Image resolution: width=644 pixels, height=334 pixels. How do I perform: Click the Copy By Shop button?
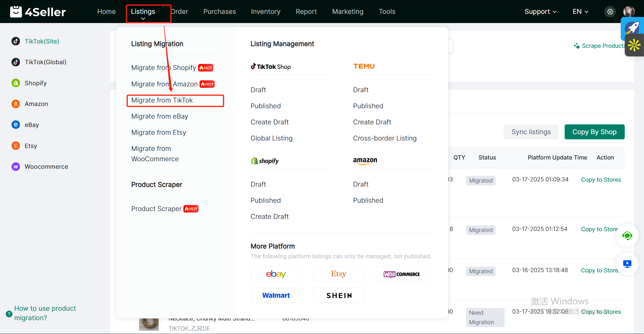[594, 132]
